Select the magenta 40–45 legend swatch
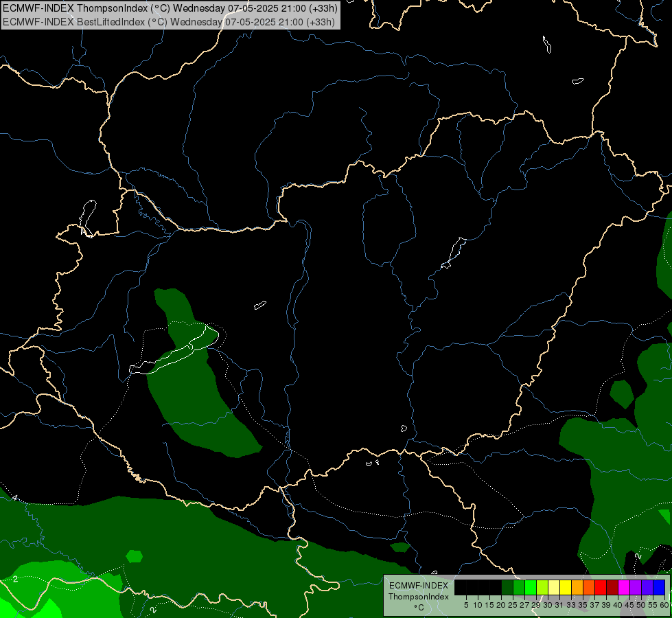This screenshot has height=618, width=672. tap(624, 587)
